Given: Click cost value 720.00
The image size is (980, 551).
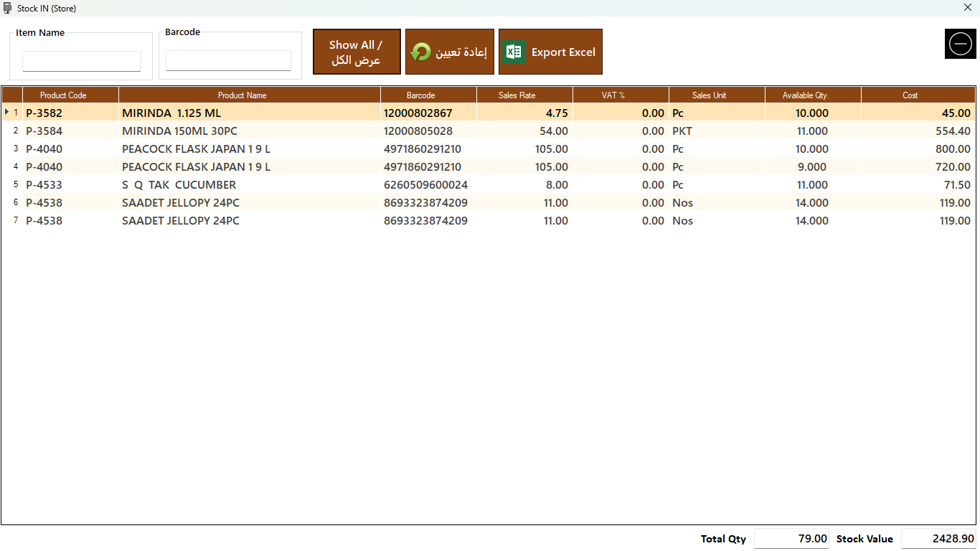Looking at the screenshot, I should [x=953, y=167].
